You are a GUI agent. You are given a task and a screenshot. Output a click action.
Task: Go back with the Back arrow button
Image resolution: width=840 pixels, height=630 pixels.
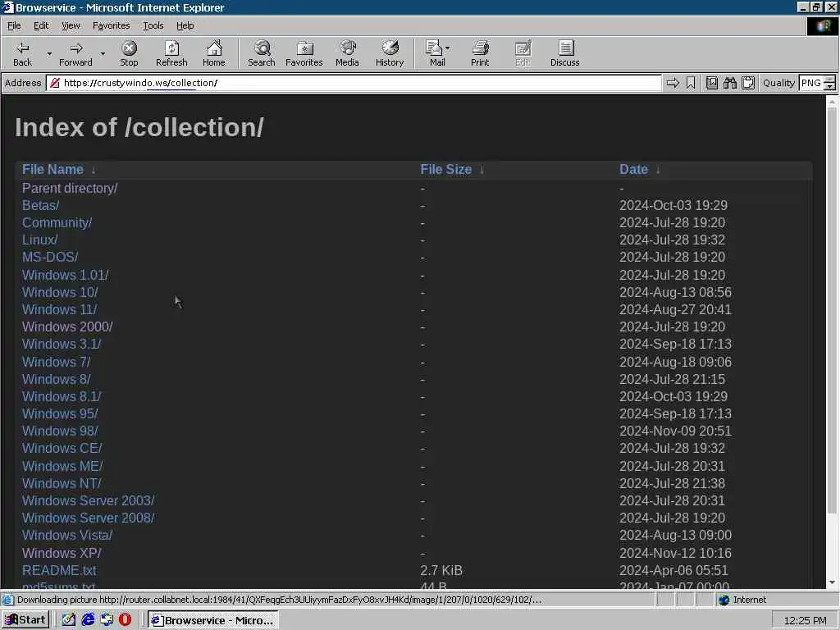point(22,53)
